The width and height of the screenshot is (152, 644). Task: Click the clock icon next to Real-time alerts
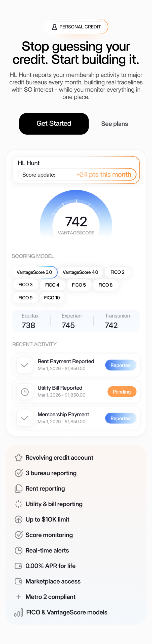[19, 550]
